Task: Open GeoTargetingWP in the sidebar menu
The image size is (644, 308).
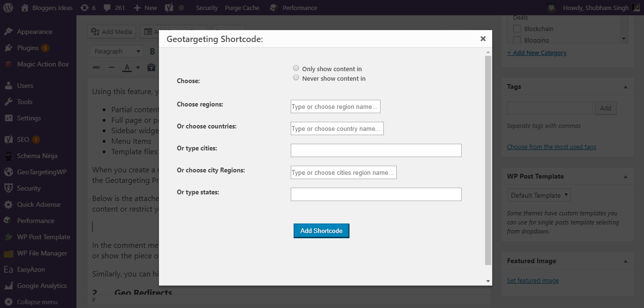Action: pos(42,172)
